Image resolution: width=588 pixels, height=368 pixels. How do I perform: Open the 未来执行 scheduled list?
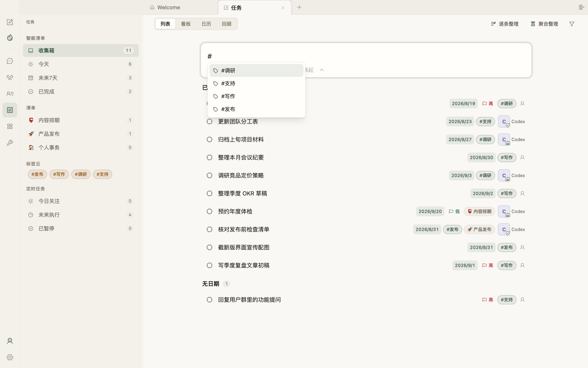[81, 215]
